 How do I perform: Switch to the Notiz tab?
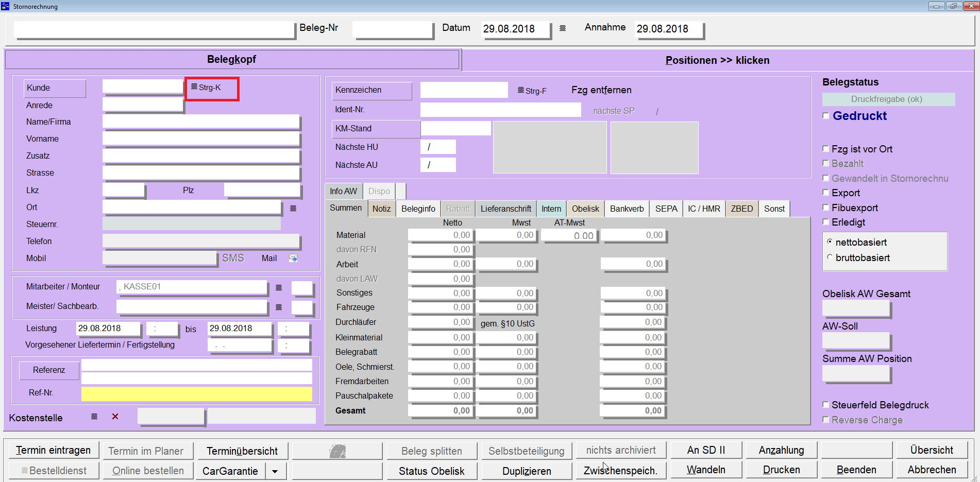pos(381,209)
